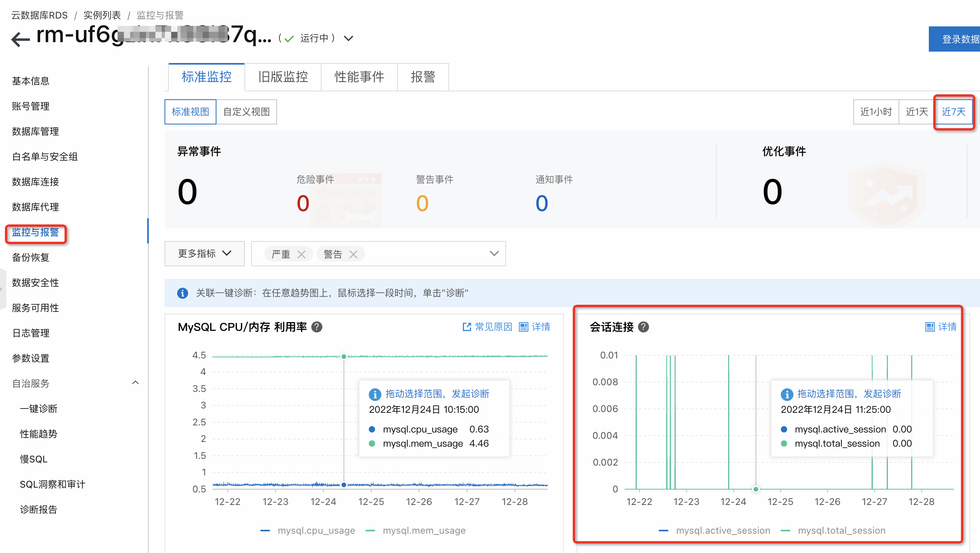Remove the 严重 filter tag
The width and height of the screenshot is (980, 553).
(x=301, y=254)
